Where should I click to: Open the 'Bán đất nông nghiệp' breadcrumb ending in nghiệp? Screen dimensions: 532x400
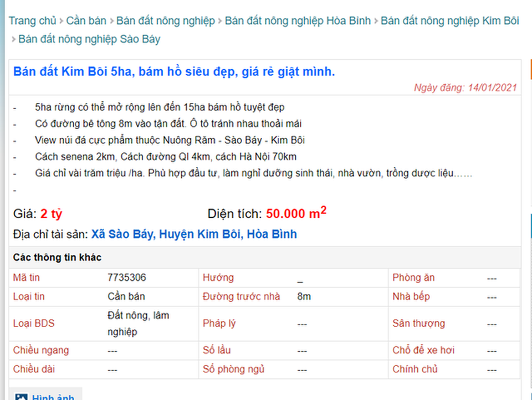pyautogui.click(x=166, y=20)
